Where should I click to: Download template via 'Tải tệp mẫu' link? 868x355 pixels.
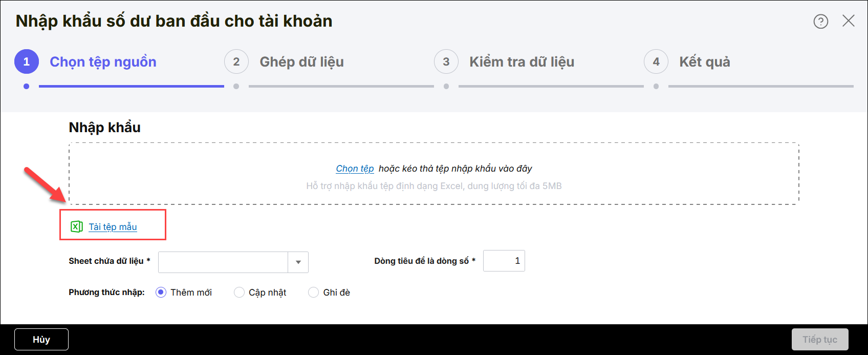click(x=113, y=227)
